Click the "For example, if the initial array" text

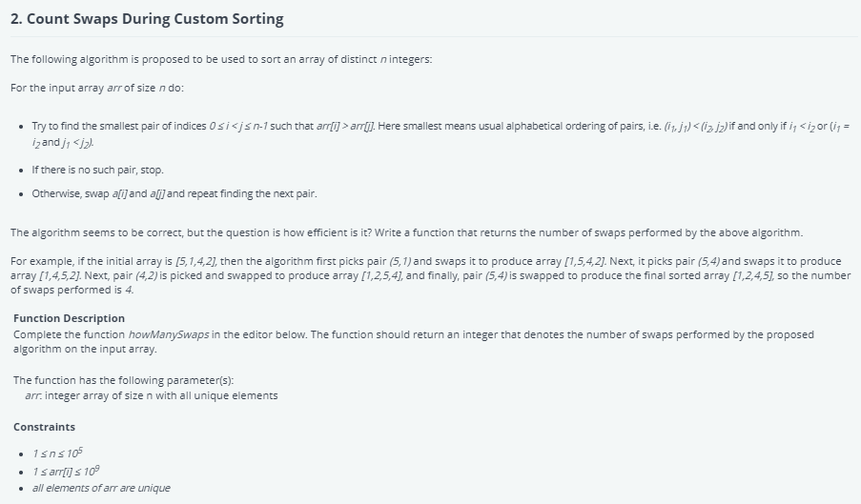click(95, 261)
